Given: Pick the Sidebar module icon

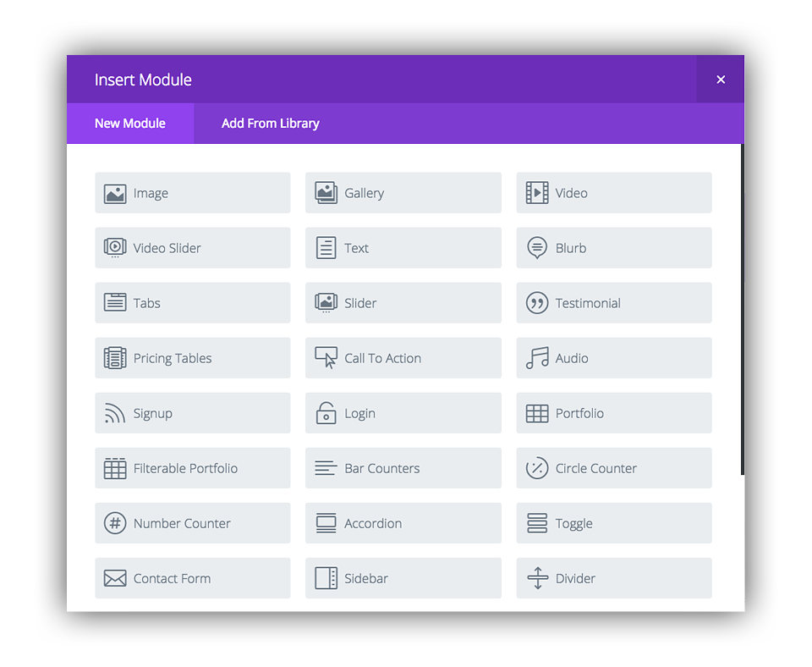Looking at the screenshot, I should click(326, 578).
